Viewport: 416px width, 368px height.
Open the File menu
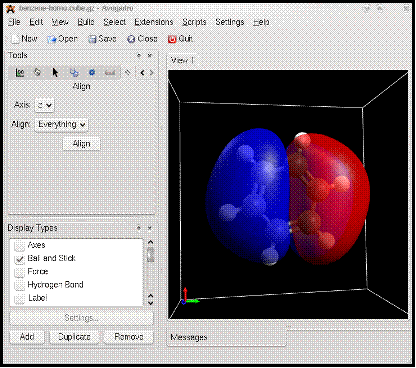tap(14, 22)
